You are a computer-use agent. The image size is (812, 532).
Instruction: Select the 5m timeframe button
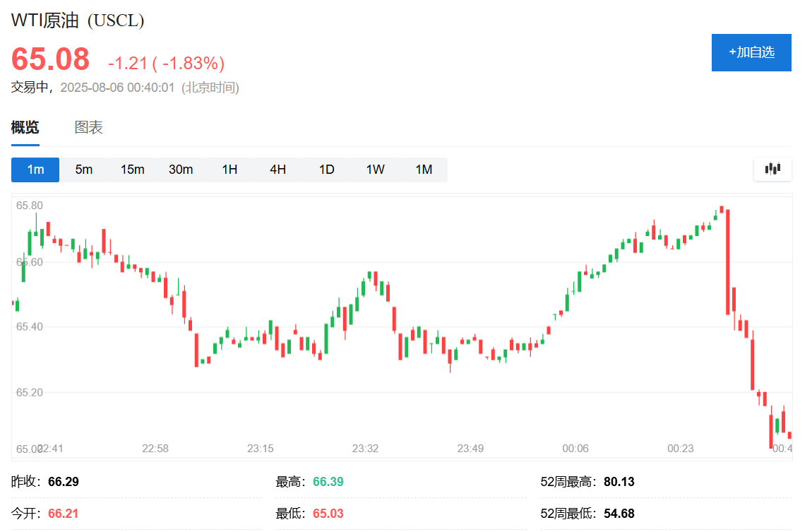tap(83, 170)
